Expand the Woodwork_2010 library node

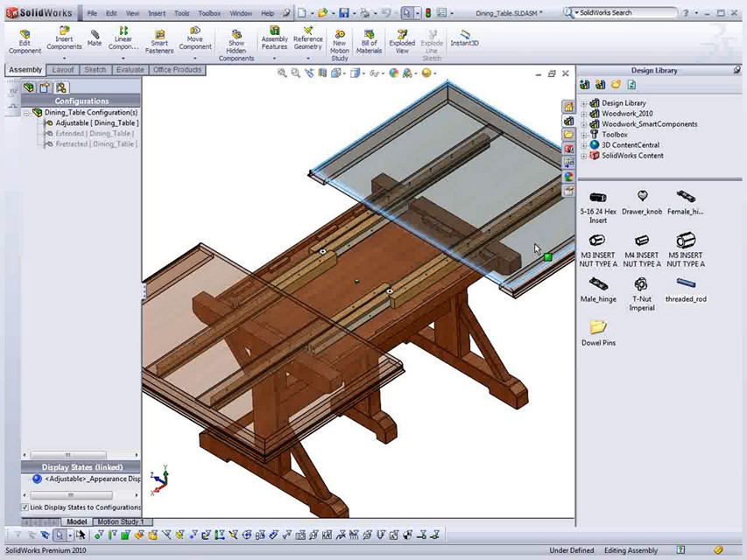[584, 114]
